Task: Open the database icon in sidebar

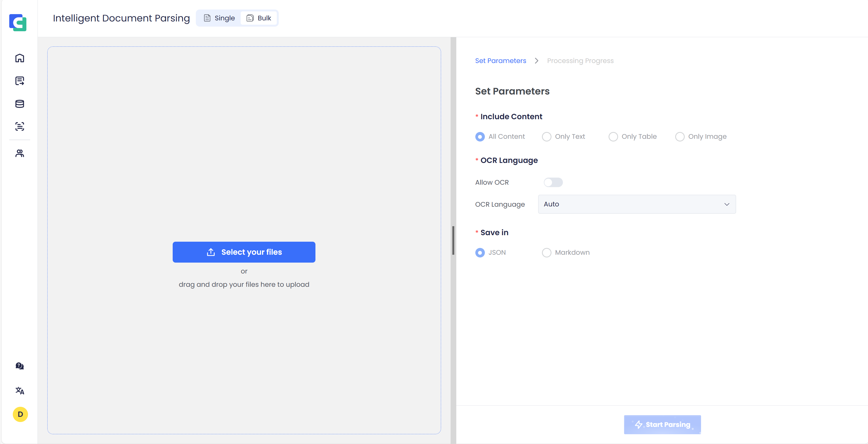Action: pyautogui.click(x=20, y=104)
